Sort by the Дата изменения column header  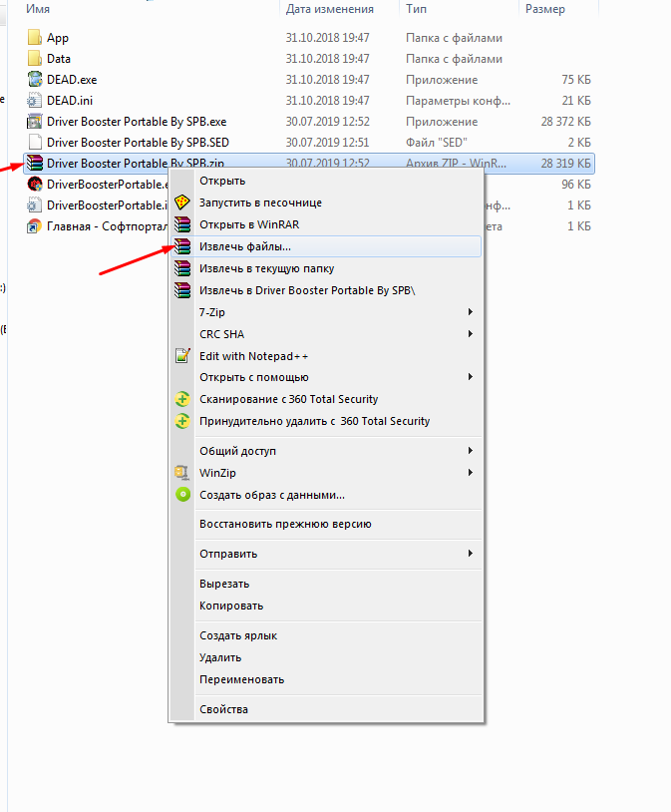coord(329,9)
